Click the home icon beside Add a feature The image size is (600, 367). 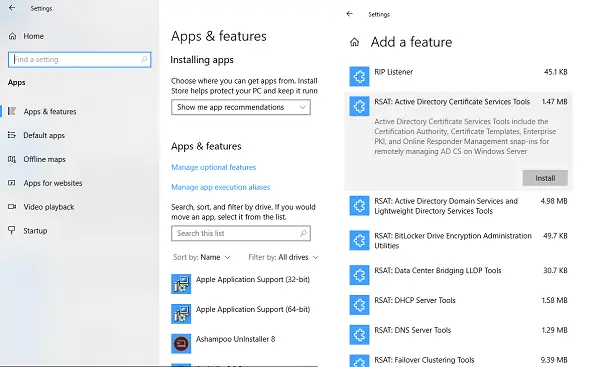click(x=355, y=42)
